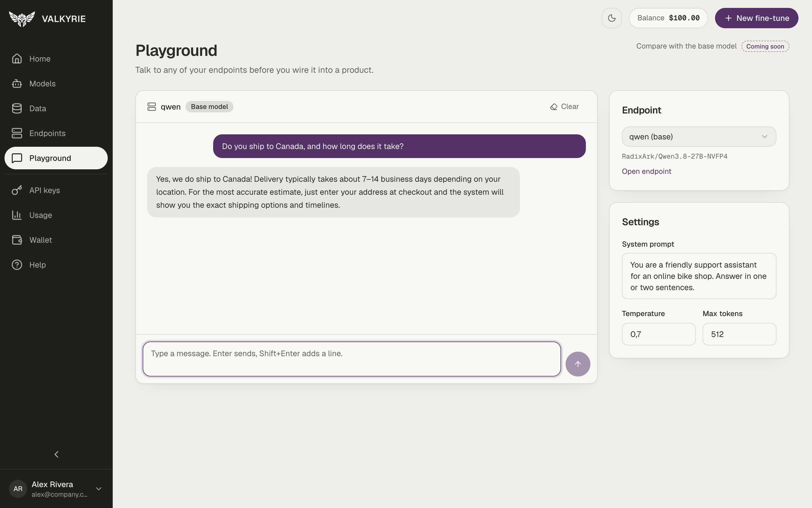This screenshot has width=812, height=508.
Task: Click the Wallet icon in sidebar
Action: (x=17, y=240)
